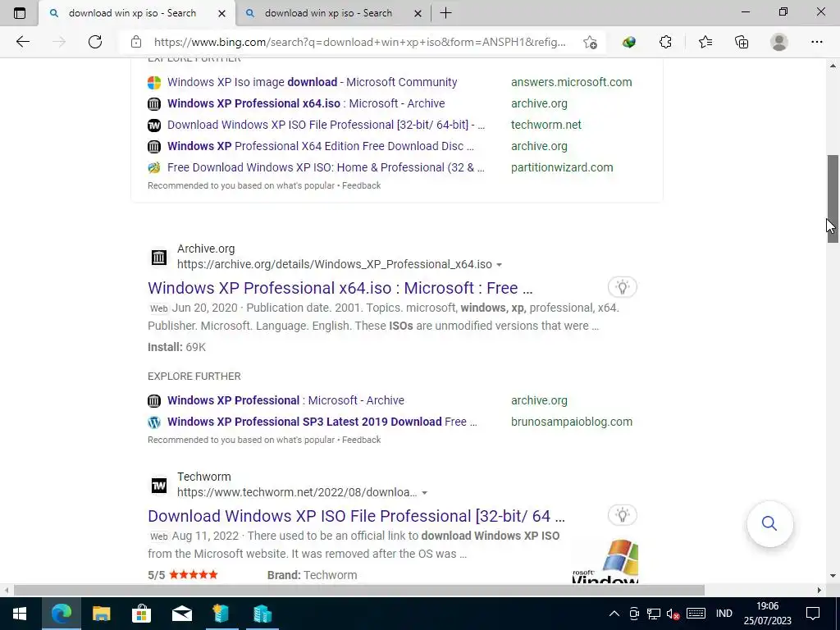Open a new tab with plus button
The height and width of the screenshot is (630, 840).
pyautogui.click(x=445, y=13)
